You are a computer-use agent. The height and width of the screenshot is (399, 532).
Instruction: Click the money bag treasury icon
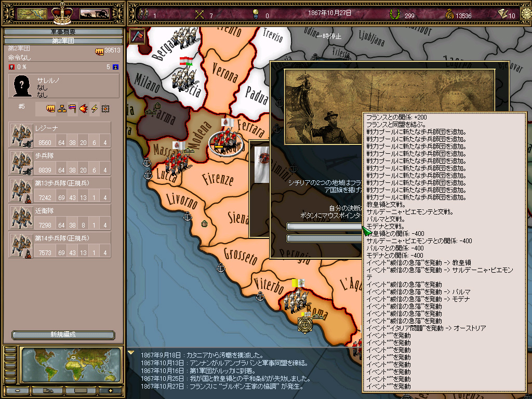click(x=449, y=14)
